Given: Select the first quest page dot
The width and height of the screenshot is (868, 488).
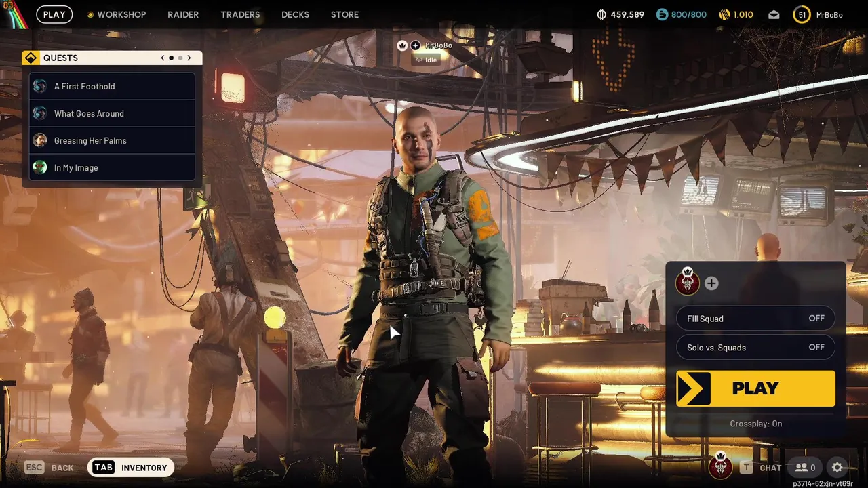Looking at the screenshot, I should (171, 58).
